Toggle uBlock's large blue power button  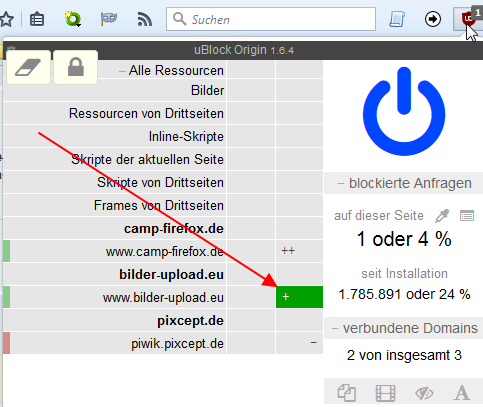pos(404,112)
